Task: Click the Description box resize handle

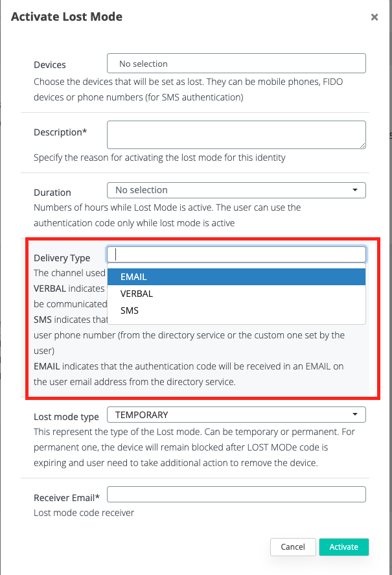Action: pyautogui.click(x=362, y=145)
